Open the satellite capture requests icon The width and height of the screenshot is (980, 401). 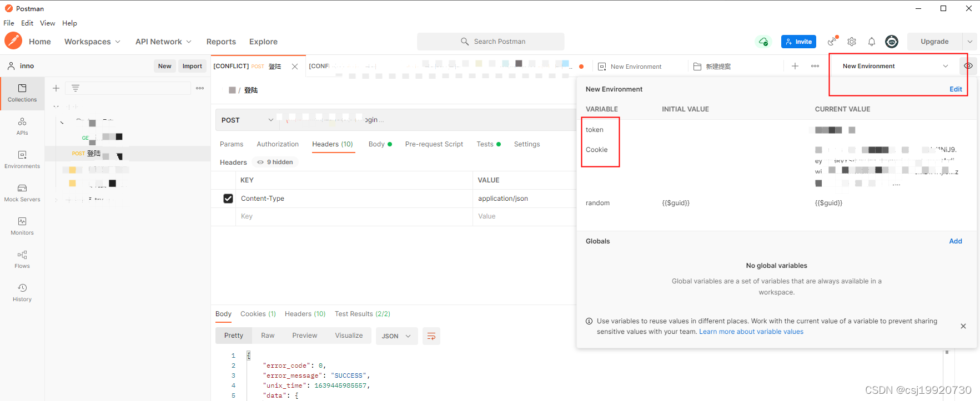[832, 42]
